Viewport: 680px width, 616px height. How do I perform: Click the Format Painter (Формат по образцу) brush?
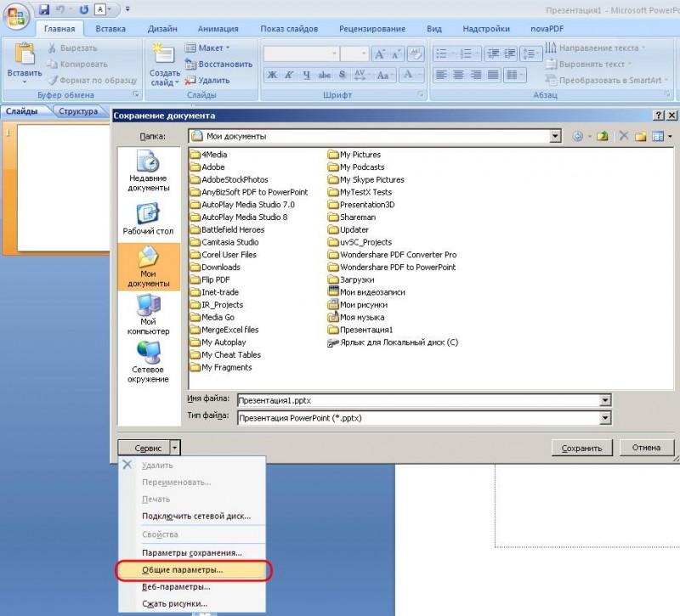pyautogui.click(x=53, y=80)
